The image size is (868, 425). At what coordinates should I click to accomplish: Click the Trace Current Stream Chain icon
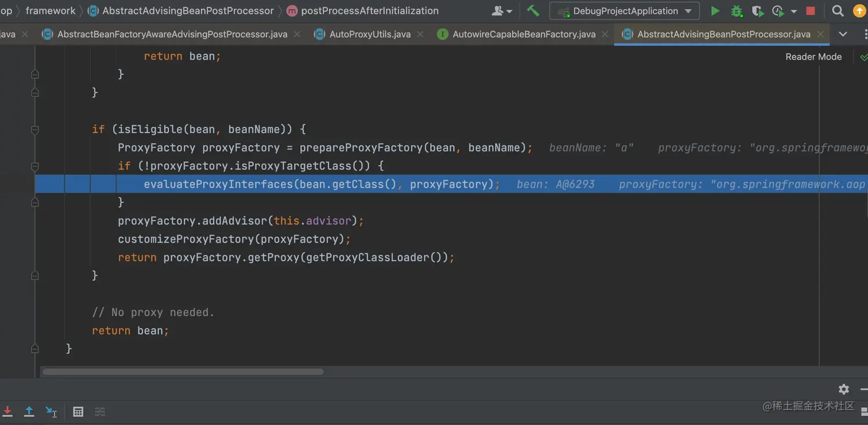click(x=100, y=411)
